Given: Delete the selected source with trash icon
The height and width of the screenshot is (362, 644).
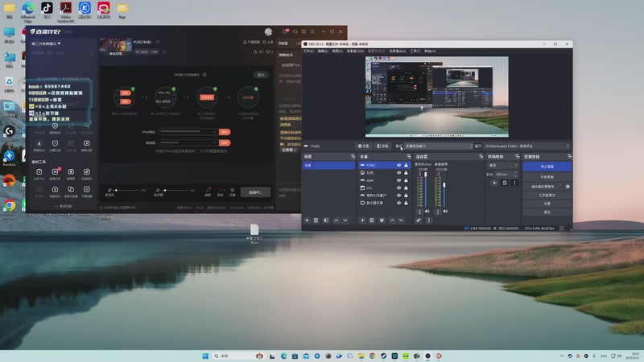Looking at the screenshot, I should coord(372,220).
